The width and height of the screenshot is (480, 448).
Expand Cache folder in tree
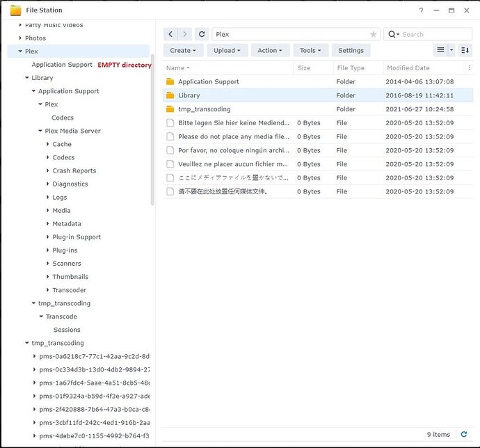47,144
